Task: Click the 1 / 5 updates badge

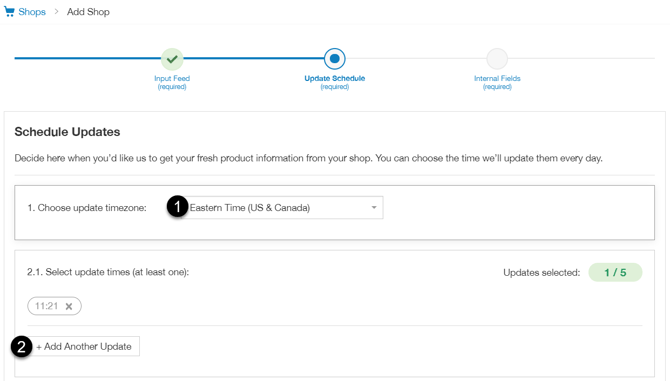Action: coord(615,273)
